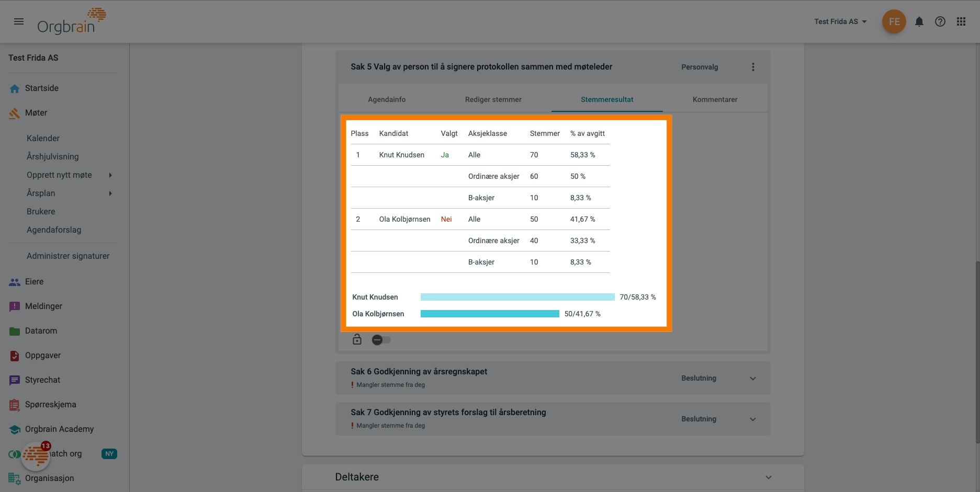Image resolution: width=980 pixels, height=492 pixels.
Task: Expand the Opprett nytt møte submenu arrow
Action: click(110, 175)
